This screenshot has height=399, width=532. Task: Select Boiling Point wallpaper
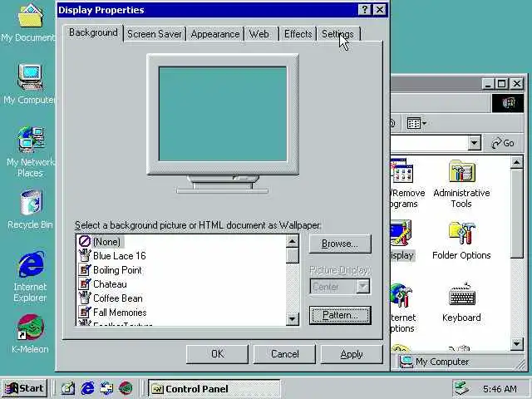pyautogui.click(x=117, y=270)
